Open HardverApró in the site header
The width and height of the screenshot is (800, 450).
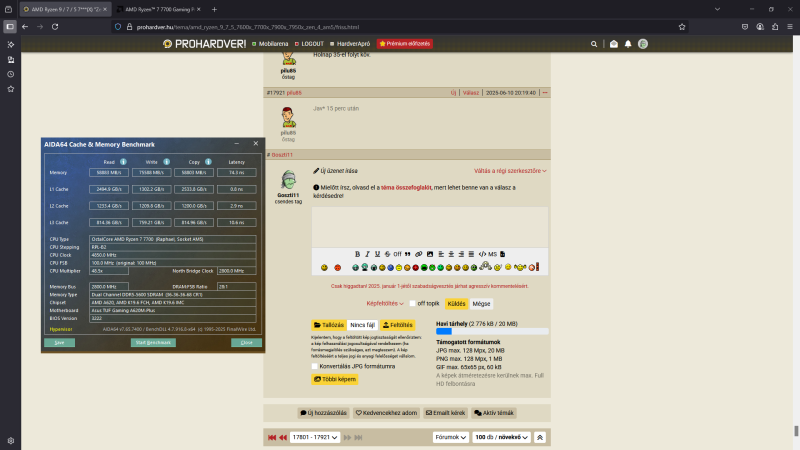349,44
